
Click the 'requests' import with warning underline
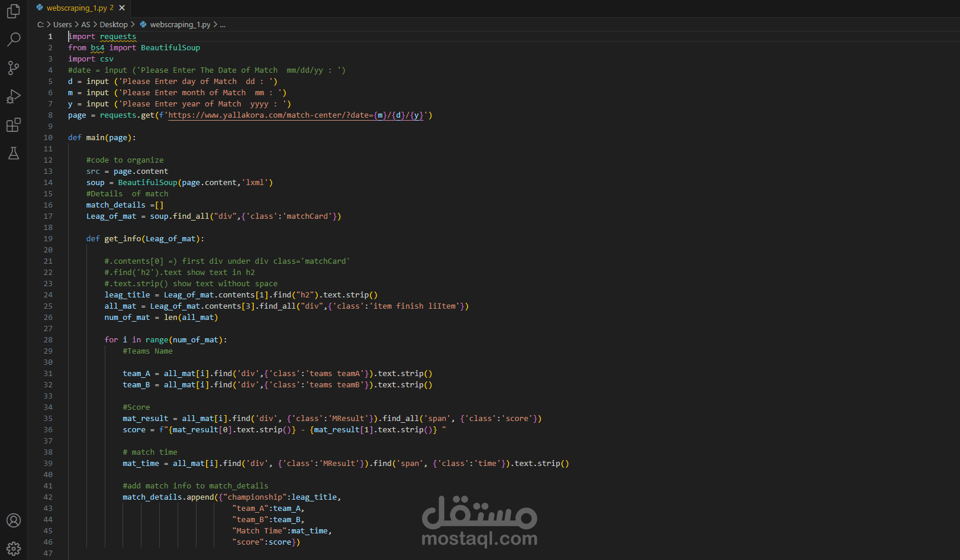pyautogui.click(x=118, y=37)
